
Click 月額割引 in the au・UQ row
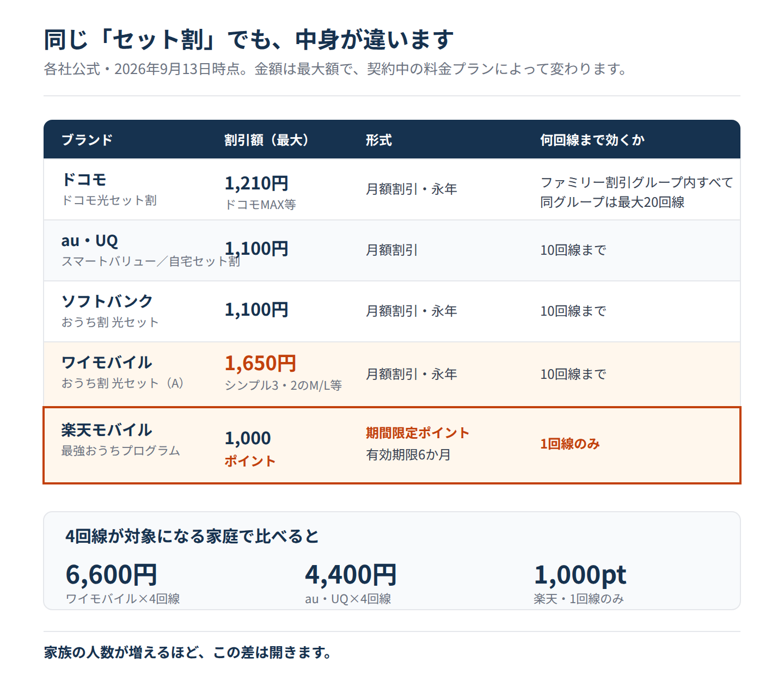[392, 250]
